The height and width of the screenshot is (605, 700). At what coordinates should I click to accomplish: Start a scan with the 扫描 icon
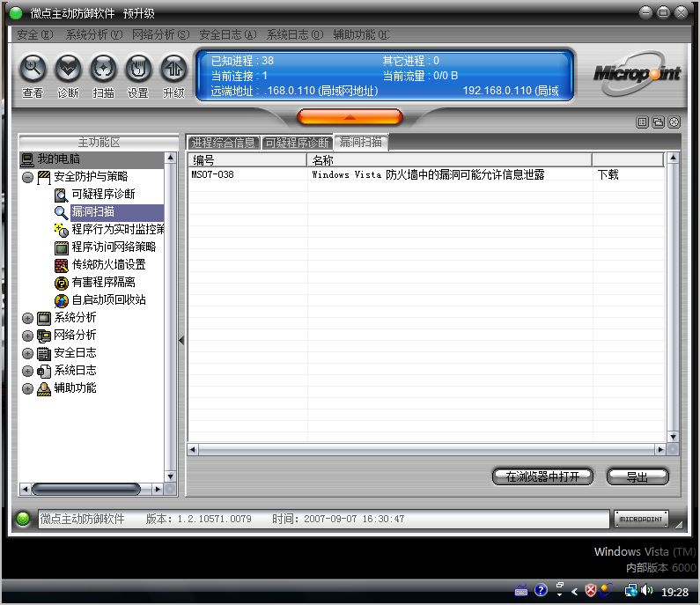(x=103, y=69)
